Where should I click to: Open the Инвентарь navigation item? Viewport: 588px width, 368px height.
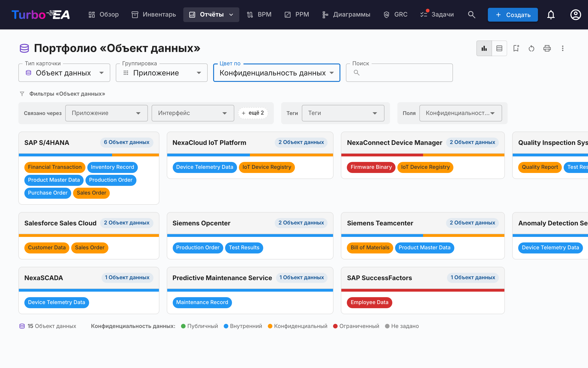(x=154, y=14)
